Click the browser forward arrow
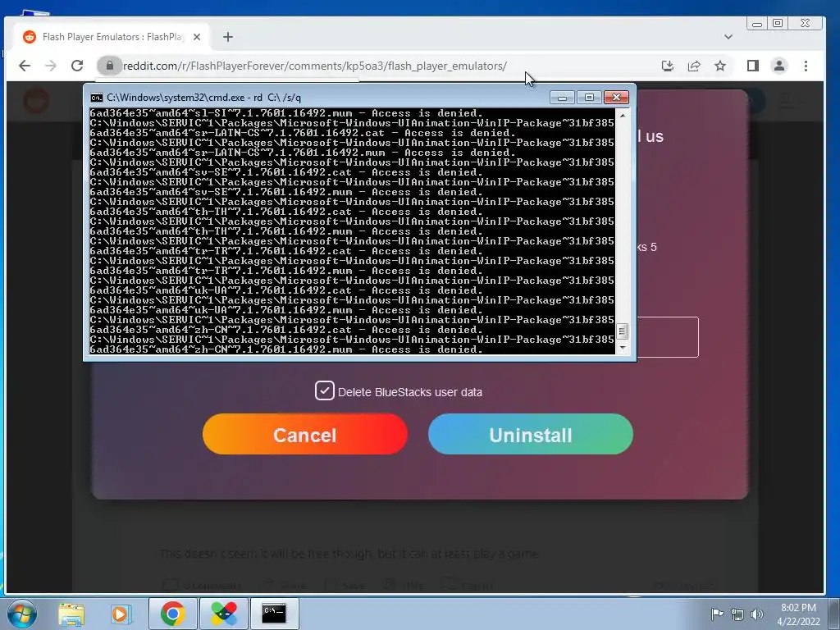This screenshot has height=630, width=840. click(51, 66)
